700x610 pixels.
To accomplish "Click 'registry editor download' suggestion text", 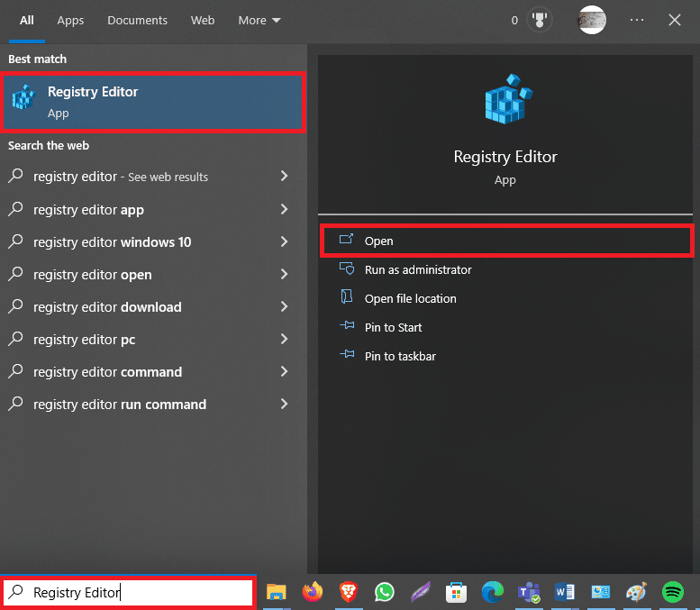I will (x=107, y=307).
